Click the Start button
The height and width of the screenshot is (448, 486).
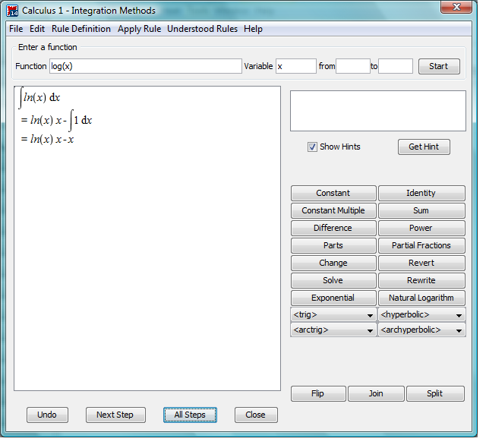click(439, 66)
